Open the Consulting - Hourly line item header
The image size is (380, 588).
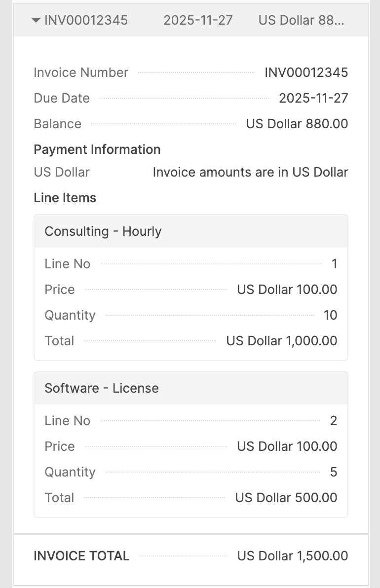pyautogui.click(x=103, y=231)
